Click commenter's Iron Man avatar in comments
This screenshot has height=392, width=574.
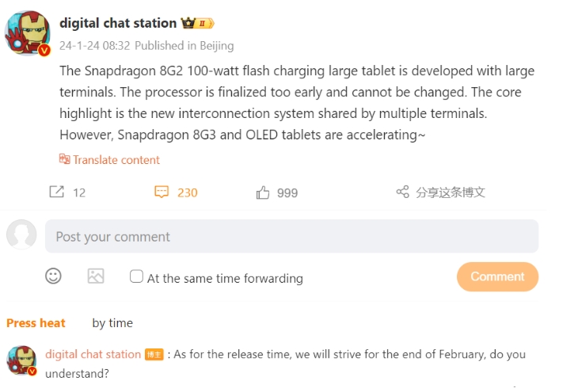[21, 360]
